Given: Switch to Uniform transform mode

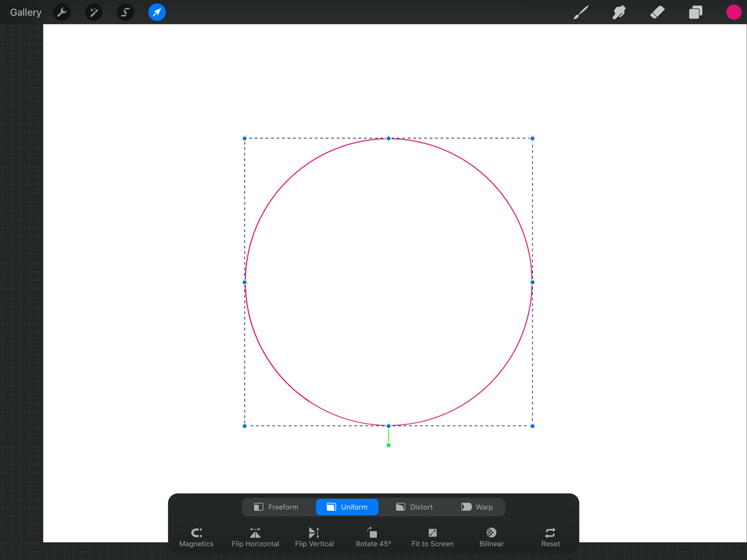Looking at the screenshot, I should click(x=347, y=506).
